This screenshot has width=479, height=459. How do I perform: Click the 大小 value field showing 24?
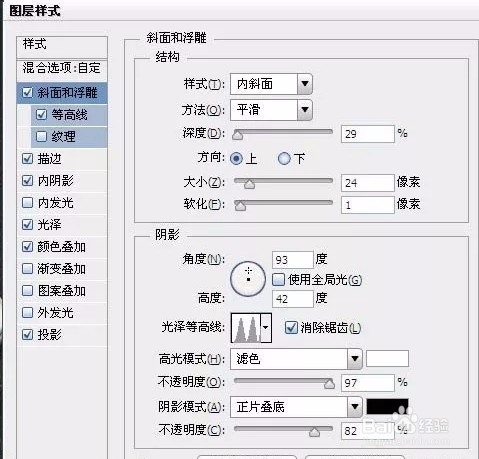[x=368, y=183]
